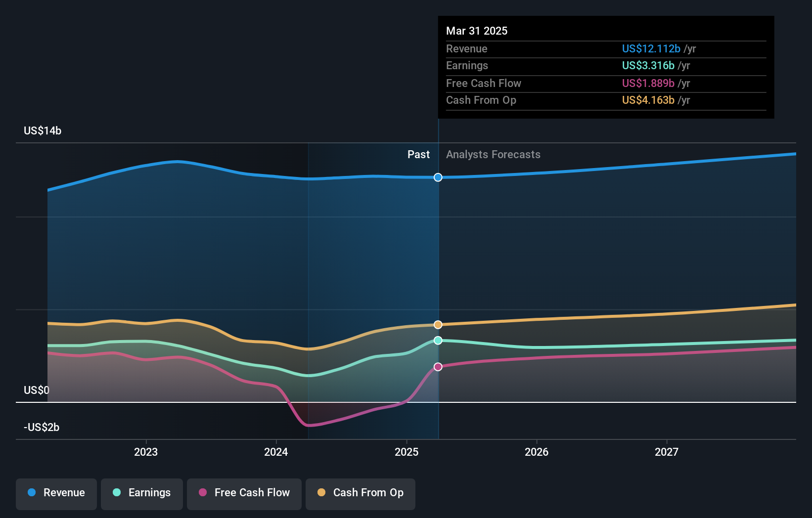This screenshot has width=812, height=518.
Task: Select the Analysts Forecasts label
Action: 493,154
